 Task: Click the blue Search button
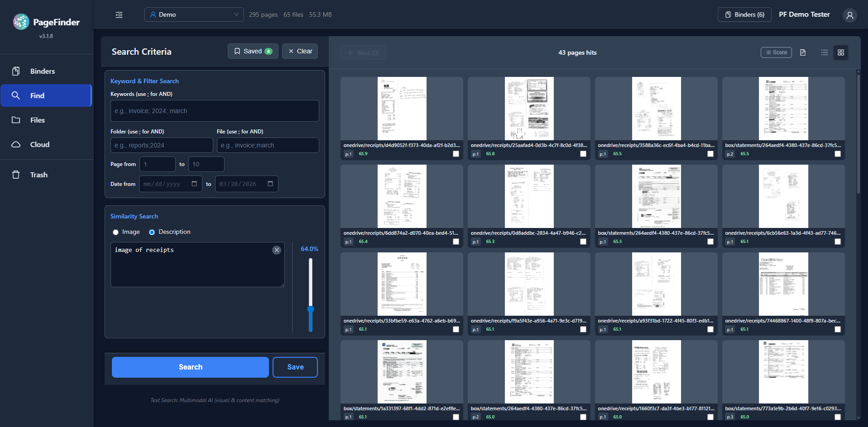pos(190,367)
